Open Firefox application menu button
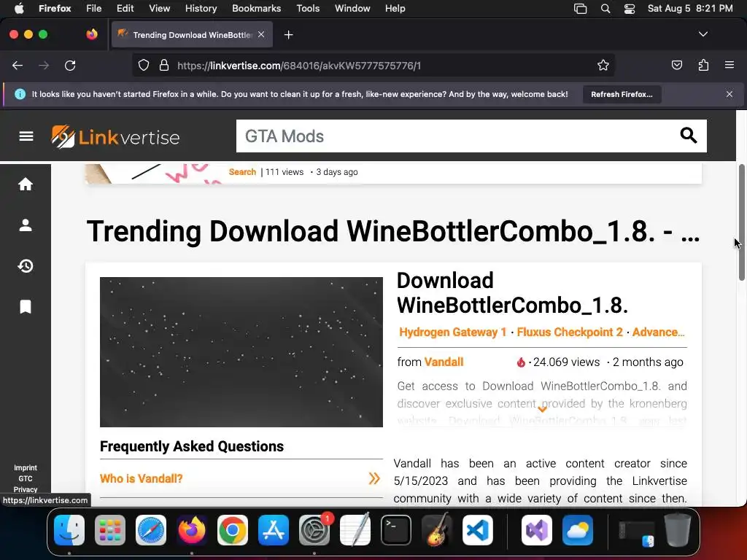Image resolution: width=747 pixels, height=560 pixels. coord(729,65)
